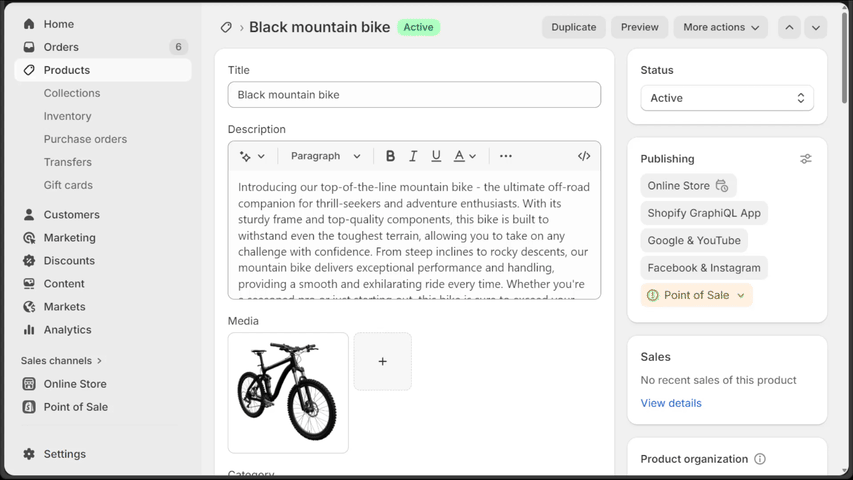Click the Analytics bar chart icon
Image resolution: width=853 pixels, height=480 pixels.
coord(29,330)
